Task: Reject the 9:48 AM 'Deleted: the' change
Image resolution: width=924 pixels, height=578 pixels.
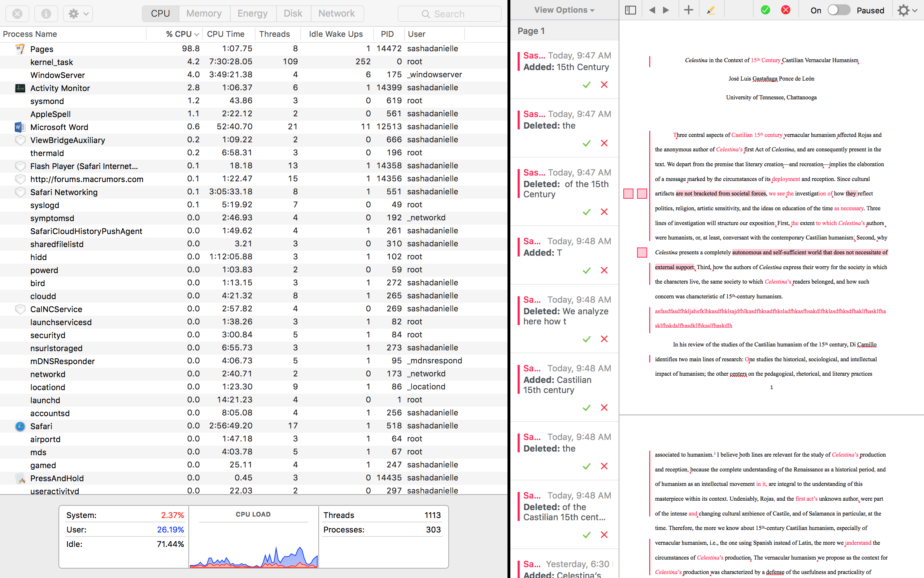Action: (604, 466)
